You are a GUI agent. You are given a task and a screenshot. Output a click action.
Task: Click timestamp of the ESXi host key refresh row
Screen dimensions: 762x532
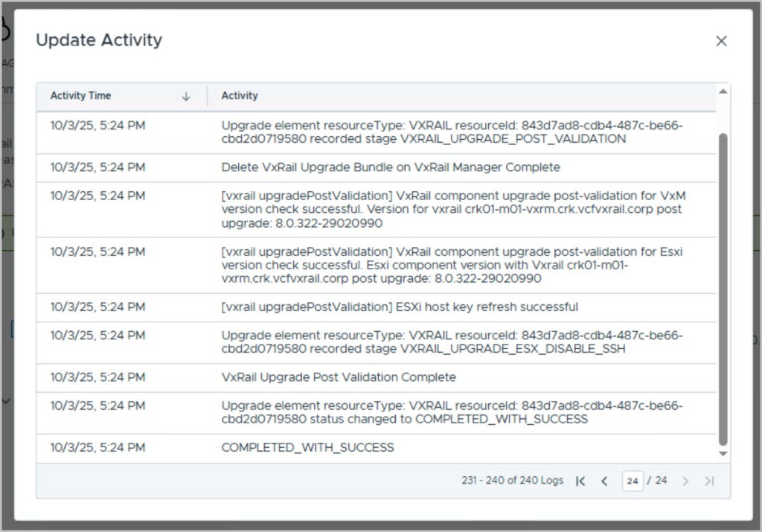click(x=97, y=307)
